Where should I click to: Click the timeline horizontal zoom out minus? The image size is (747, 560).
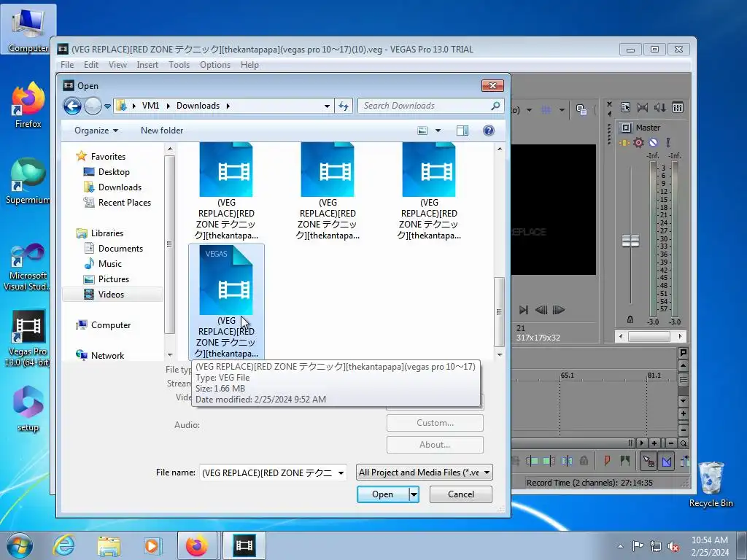(x=671, y=443)
